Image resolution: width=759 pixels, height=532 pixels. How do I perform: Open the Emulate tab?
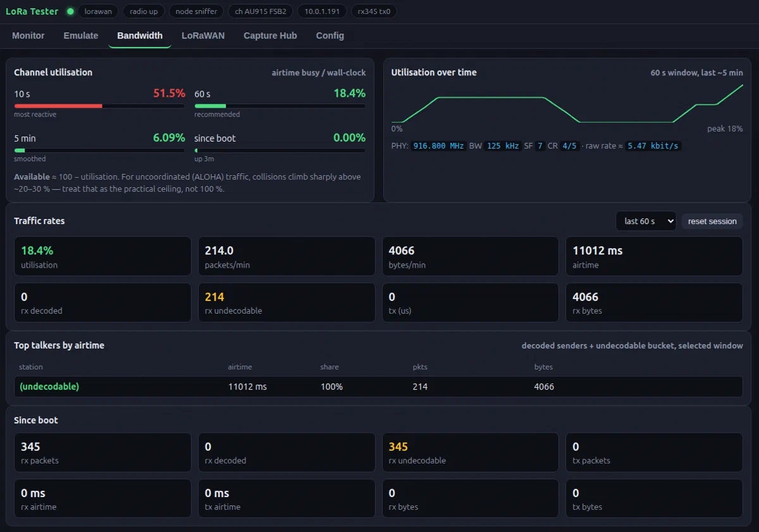click(x=81, y=35)
